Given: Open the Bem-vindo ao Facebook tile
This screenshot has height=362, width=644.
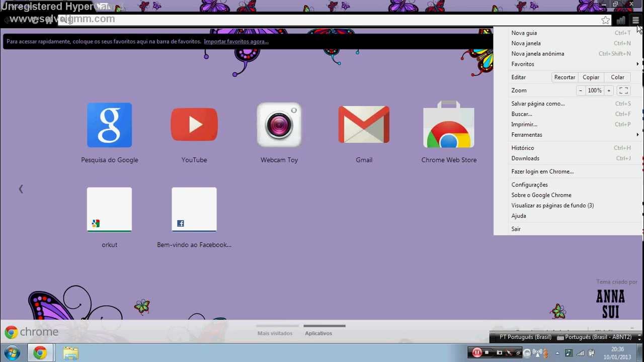Looking at the screenshot, I should pyautogui.click(x=194, y=210).
